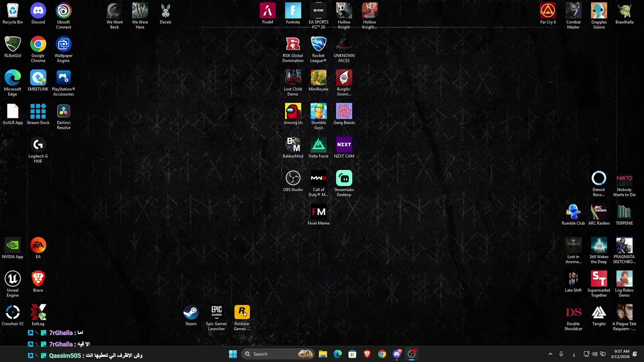Launch OBS Studio from the desktop
644x362 pixels.
coord(293,182)
